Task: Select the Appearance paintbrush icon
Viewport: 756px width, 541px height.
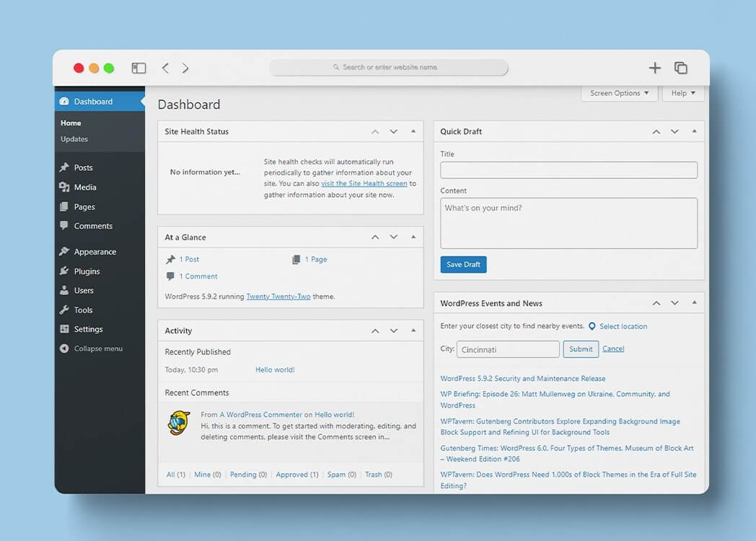Action: (63, 251)
